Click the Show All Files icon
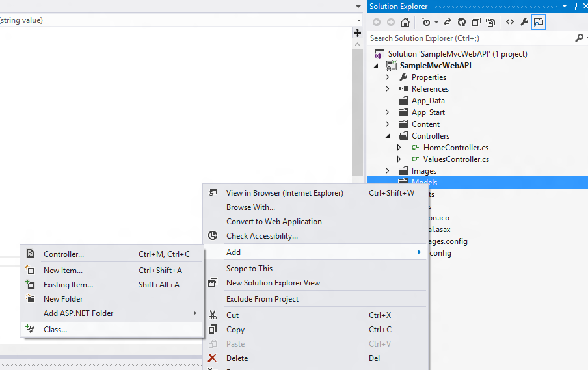 coord(490,22)
